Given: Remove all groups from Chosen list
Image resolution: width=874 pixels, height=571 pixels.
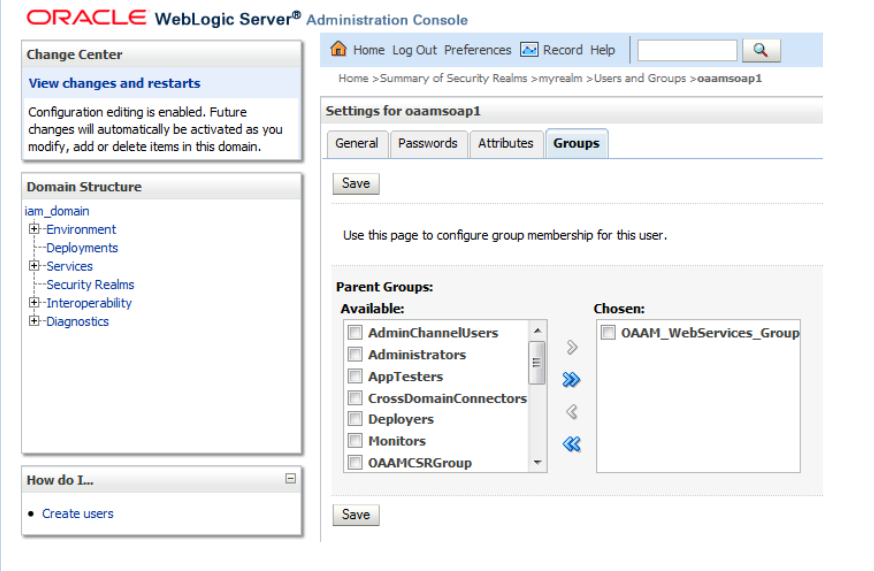Looking at the screenshot, I should [x=571, y=444].
